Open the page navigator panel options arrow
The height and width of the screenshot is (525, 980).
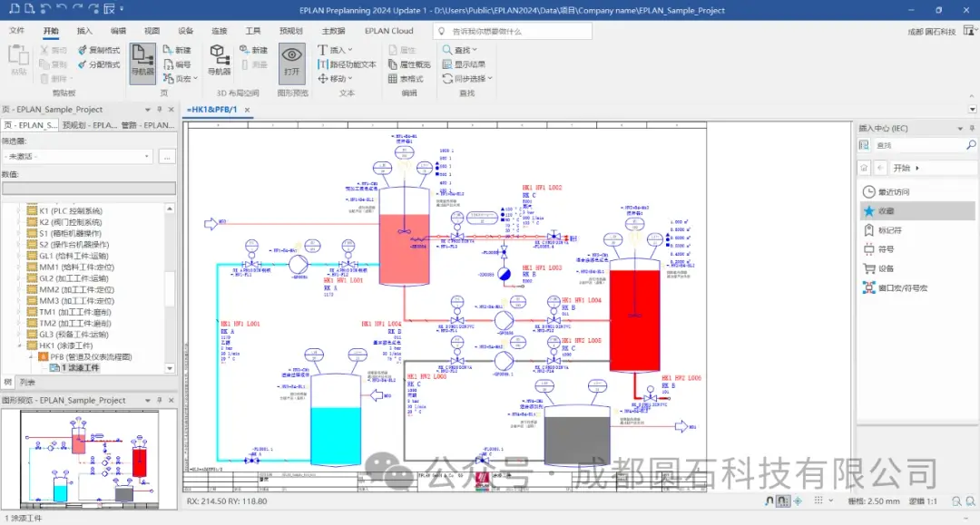tap(148, 109)
